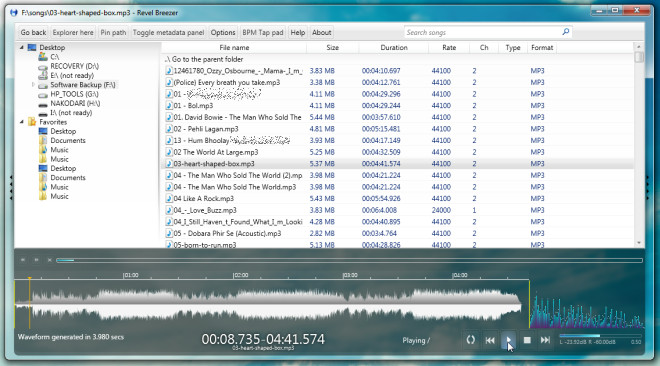660x366 pixels.
Task: Open the Options menu
Action: pyautogui.click(x=223, y=32)
